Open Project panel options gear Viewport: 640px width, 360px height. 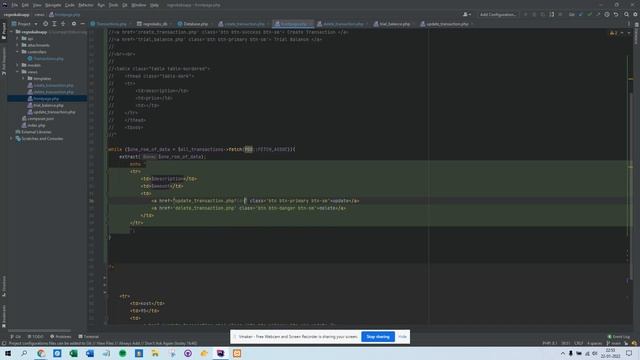[x=74, y=24]
